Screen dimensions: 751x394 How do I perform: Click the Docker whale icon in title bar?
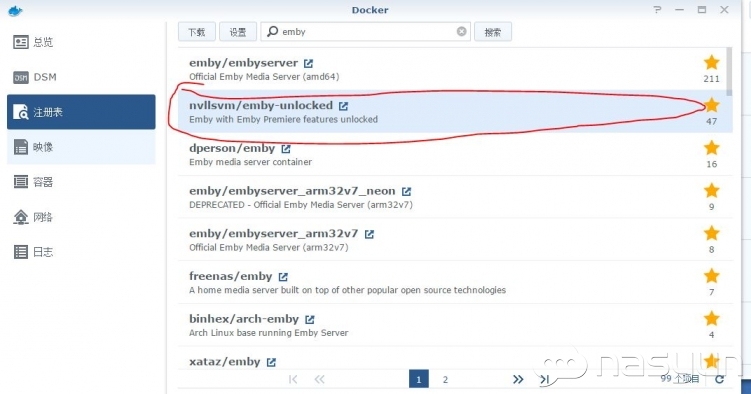[x=15, y=10]
